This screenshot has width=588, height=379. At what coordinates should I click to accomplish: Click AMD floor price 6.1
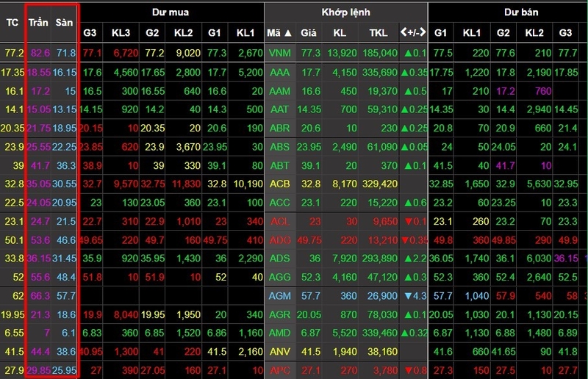(68, 333)
